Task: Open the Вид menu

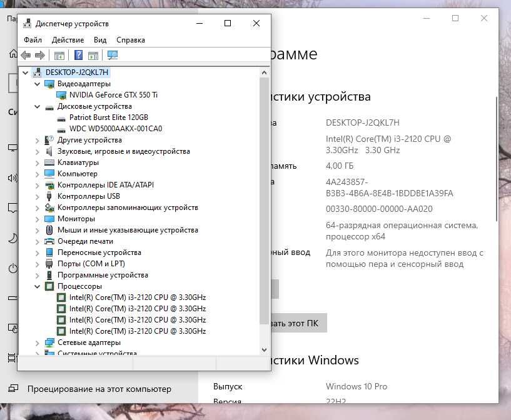Action: (100, 40)
